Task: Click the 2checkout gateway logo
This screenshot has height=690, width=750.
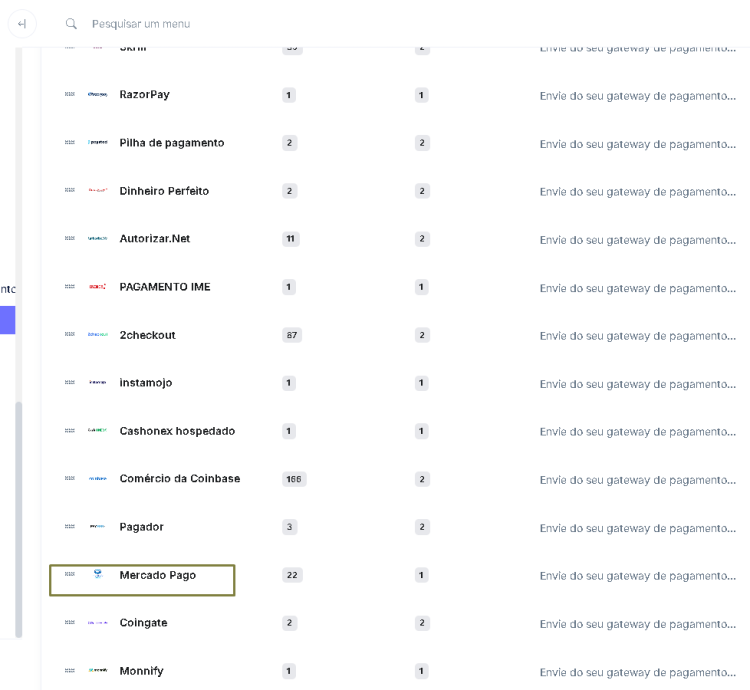Action: [98, 335]
